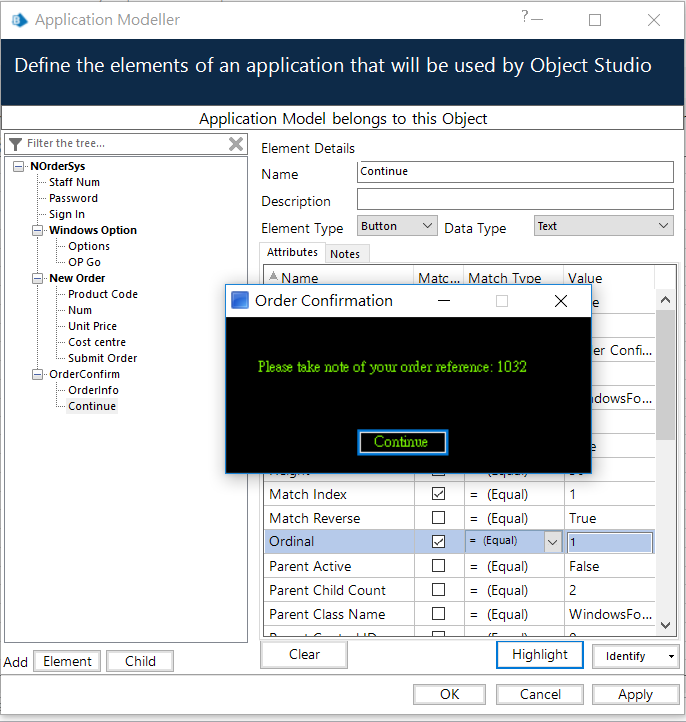
Task: Select Options under Windows Option
Action: coord(89,246)
